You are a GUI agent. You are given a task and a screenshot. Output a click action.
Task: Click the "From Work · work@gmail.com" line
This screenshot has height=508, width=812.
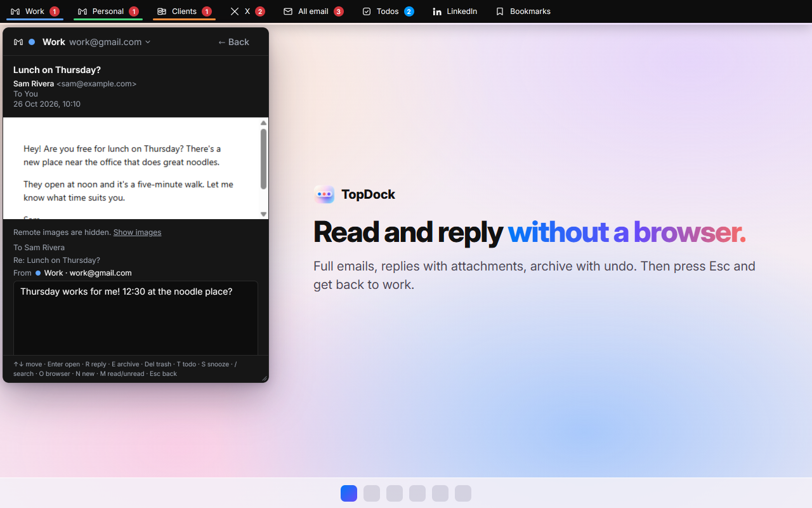click(72, 273)
